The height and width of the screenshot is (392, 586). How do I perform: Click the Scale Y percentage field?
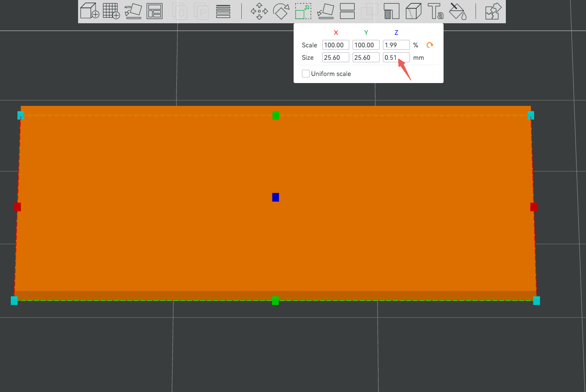click(366, 45)
